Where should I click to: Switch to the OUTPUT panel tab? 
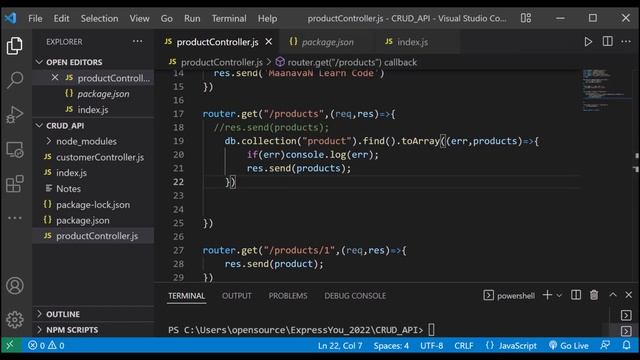pyautogui.click(x=236, y=296)
